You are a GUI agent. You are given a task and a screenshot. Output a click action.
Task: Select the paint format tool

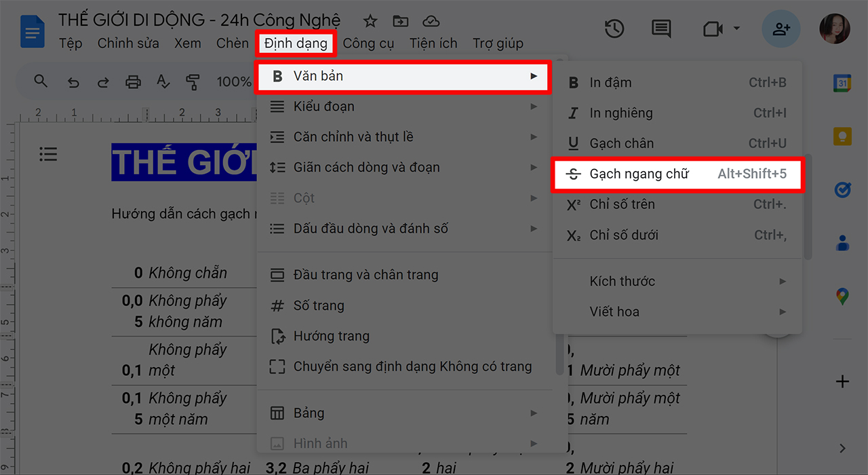[x=193, y=81]
